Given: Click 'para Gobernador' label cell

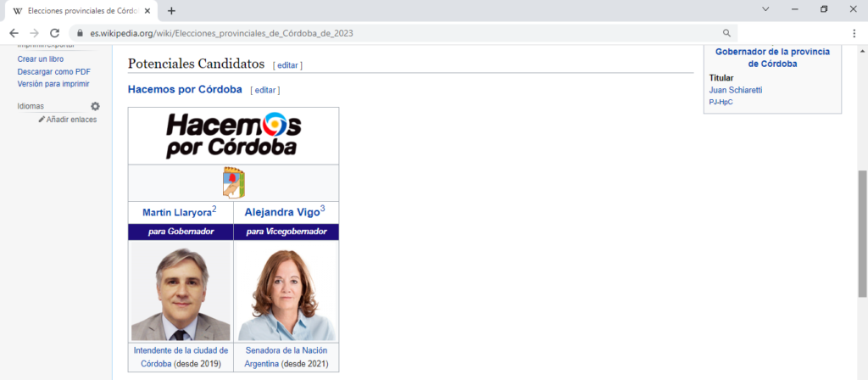Looking at the screenshot, I should click(181, 232).
